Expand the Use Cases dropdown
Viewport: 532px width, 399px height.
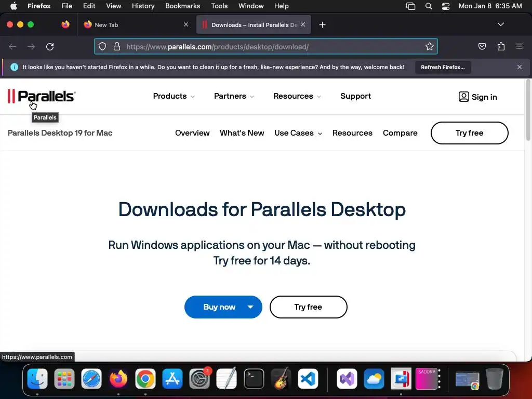[298, 133]
